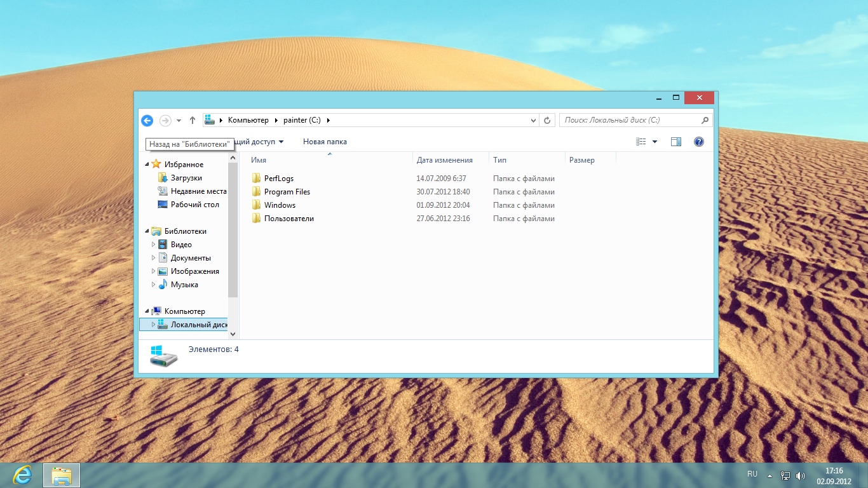Open Internet Explorer from the taskbar
The image size is (868, 488).
(x=23, y=475)
